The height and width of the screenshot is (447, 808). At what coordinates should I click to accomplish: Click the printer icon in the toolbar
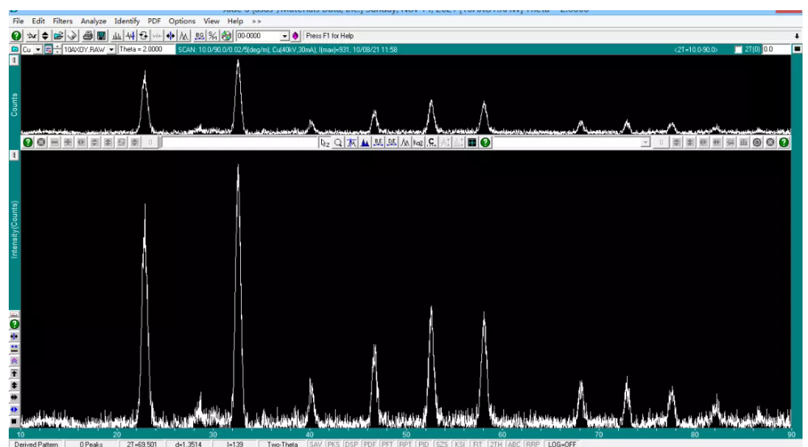pyautogui.click(x=88, y=36)
